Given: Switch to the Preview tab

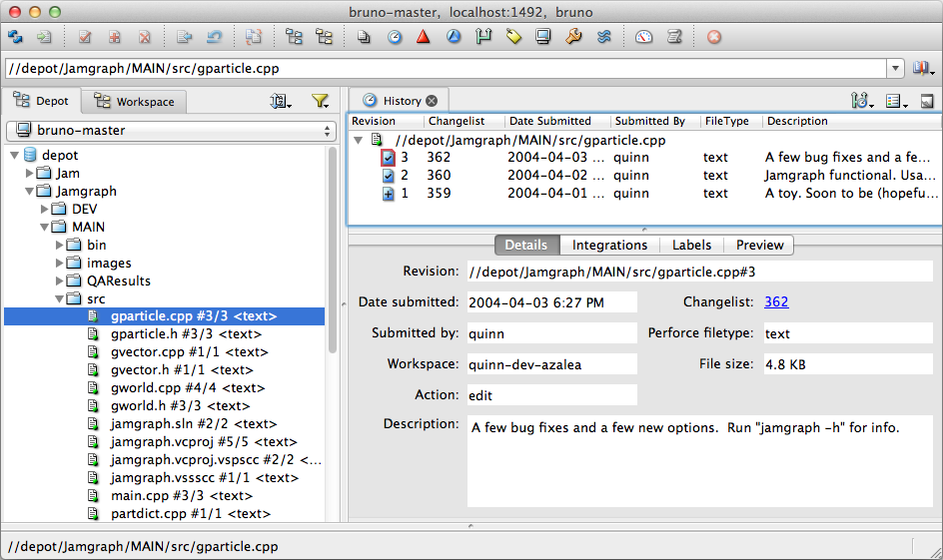Looking at the screenshot, I should 759,245.
